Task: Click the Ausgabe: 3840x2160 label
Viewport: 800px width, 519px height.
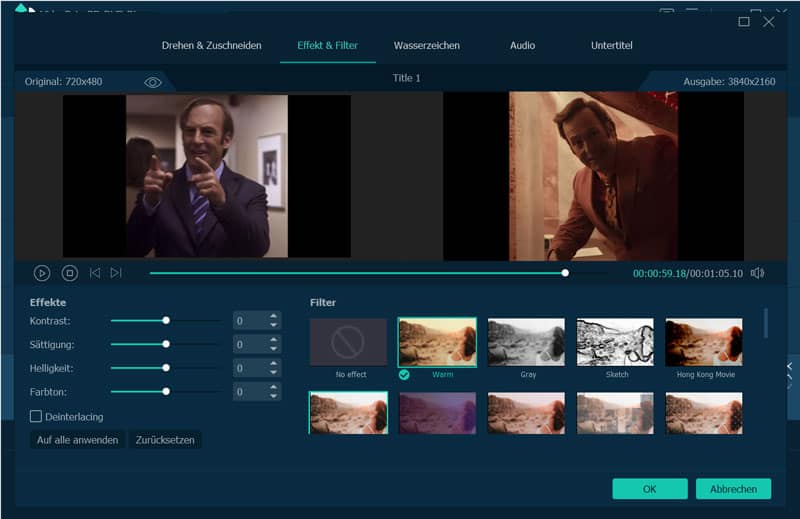Action: [x=729, y=82]
